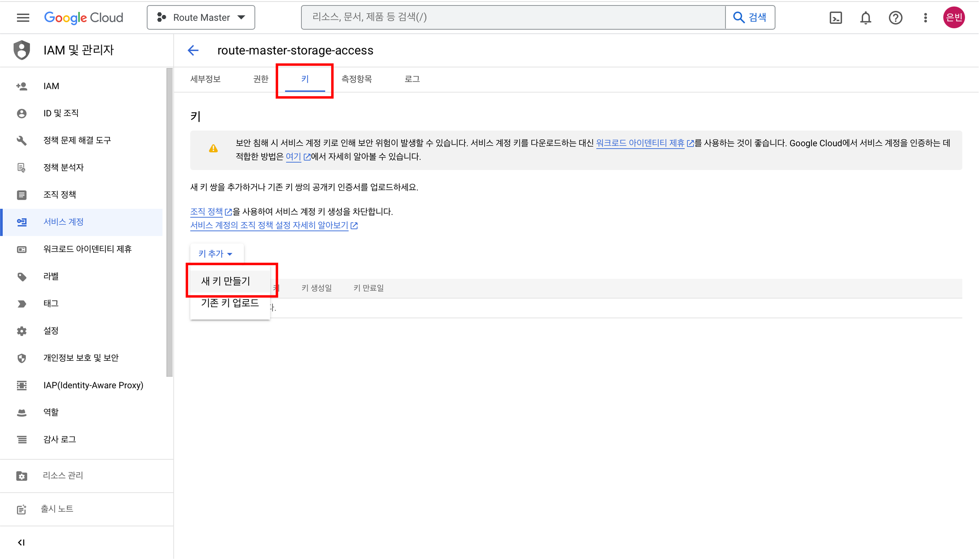
Task: Open the three-dot settings menu
Action: [x=926, y=18]
